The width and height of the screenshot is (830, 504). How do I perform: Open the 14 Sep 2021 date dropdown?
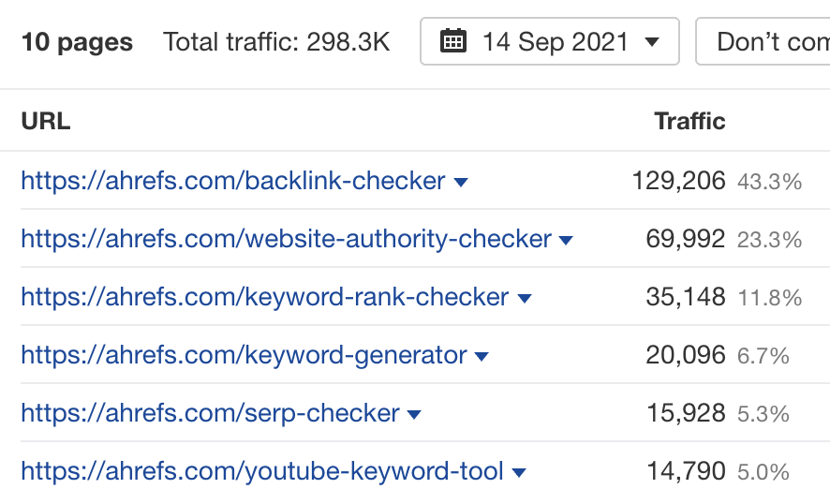[549, 42]
